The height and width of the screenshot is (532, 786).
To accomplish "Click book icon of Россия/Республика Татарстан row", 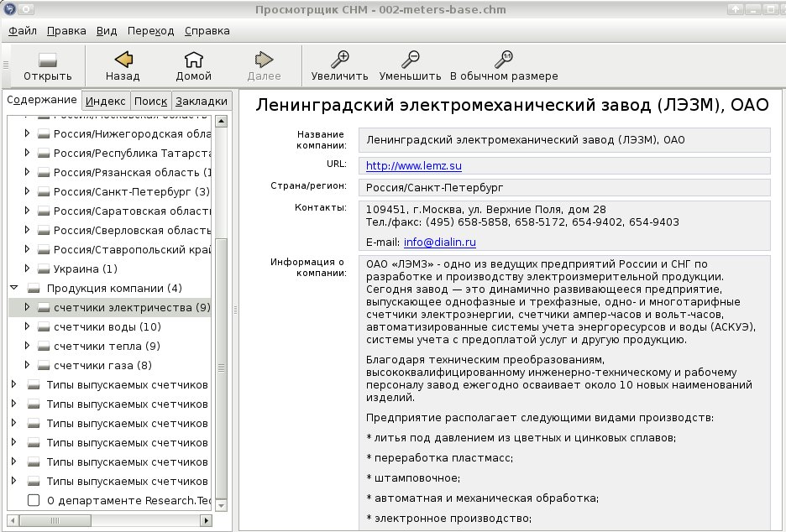I will coord(44,154).
